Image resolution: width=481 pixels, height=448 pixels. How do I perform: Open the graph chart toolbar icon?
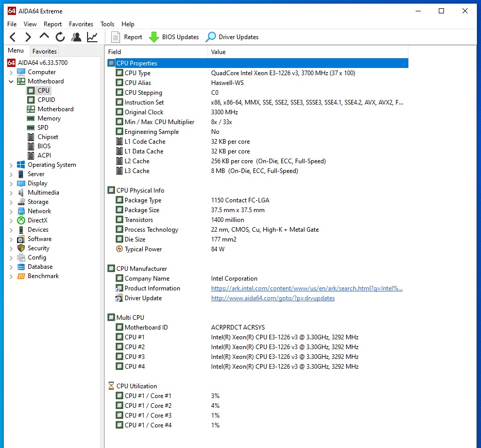[x=92, y=37]
